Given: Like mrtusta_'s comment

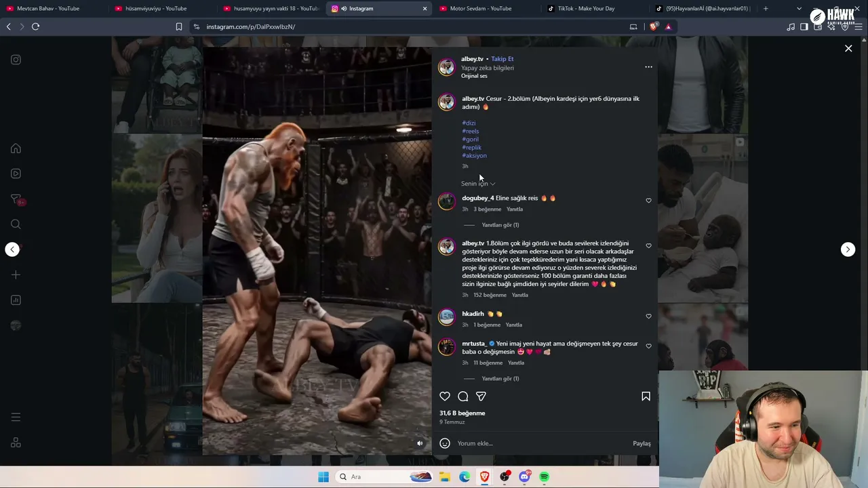Looking at the screenshot, I should (648, 346).
